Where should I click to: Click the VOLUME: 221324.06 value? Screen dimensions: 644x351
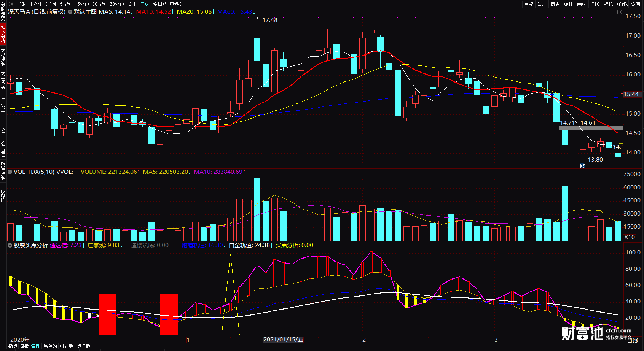point(110,172)
